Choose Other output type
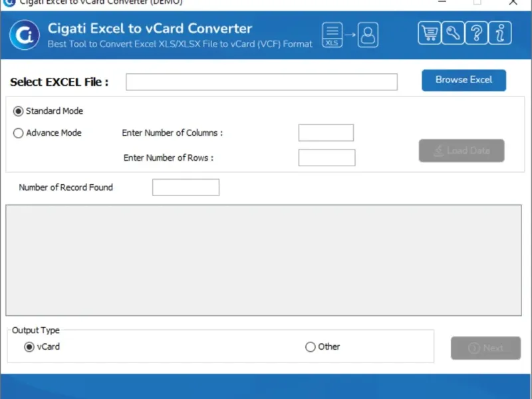 click(x=310, y=346)
